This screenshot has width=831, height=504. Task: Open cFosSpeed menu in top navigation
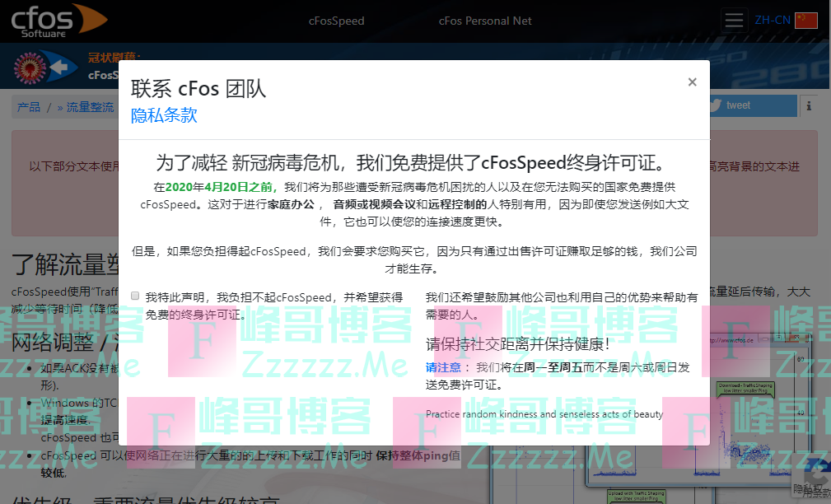point(336,21)
